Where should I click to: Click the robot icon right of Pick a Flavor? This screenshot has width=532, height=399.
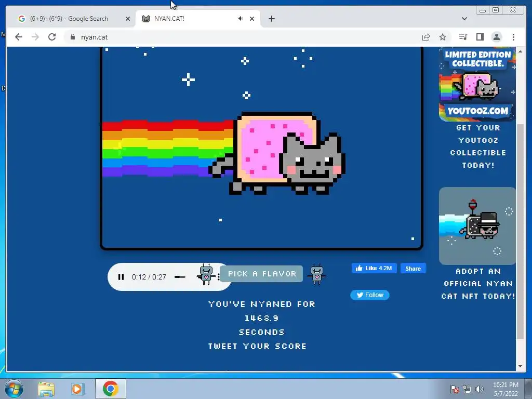(x=317, y=274)
